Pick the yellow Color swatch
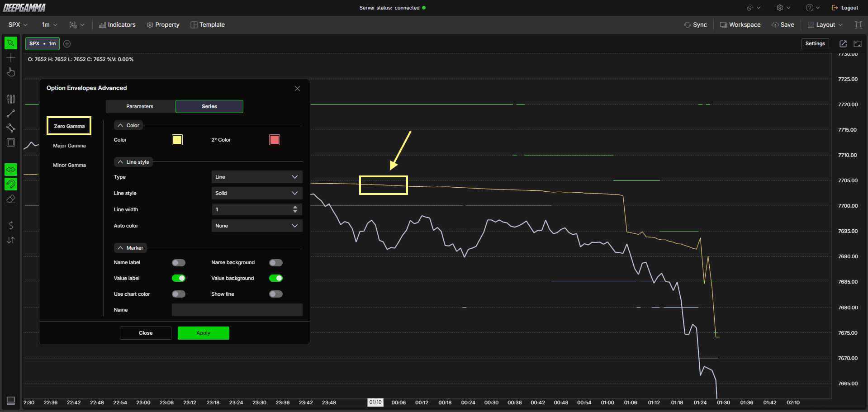This screenshot has height=412, width=868. (x=177, y=140)
